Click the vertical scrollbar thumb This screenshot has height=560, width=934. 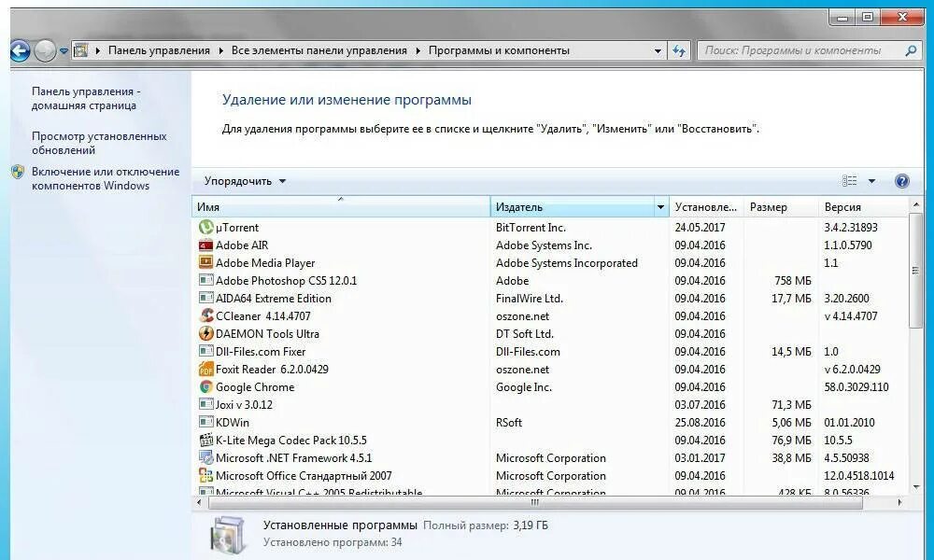click(x=915, y=270)
